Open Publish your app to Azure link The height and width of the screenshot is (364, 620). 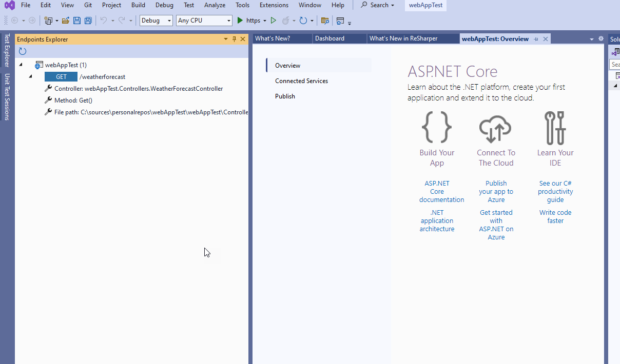pos(496,192)
